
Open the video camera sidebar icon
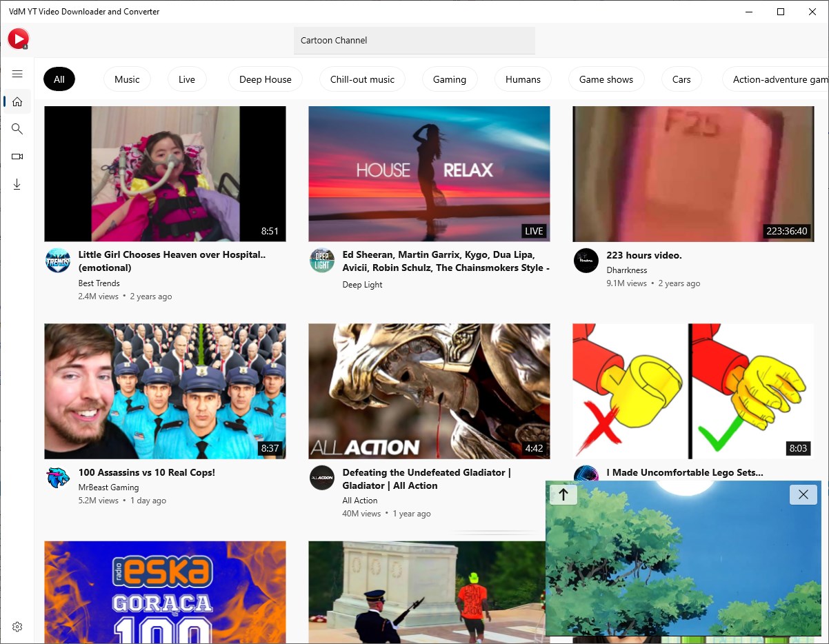click(x=17, y=157)
